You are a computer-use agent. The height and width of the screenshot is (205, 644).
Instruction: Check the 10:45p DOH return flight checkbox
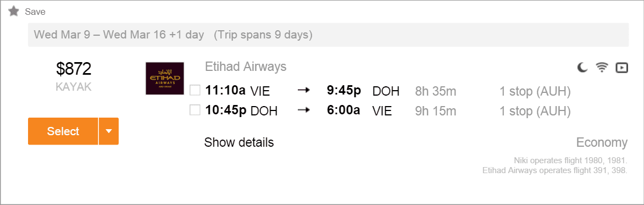click(195, 110)
